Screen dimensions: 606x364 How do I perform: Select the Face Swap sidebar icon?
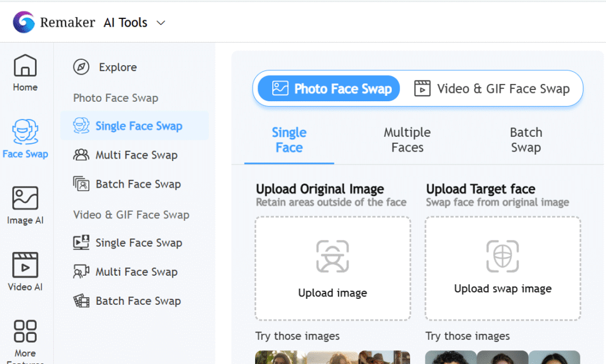coord(25,138)
